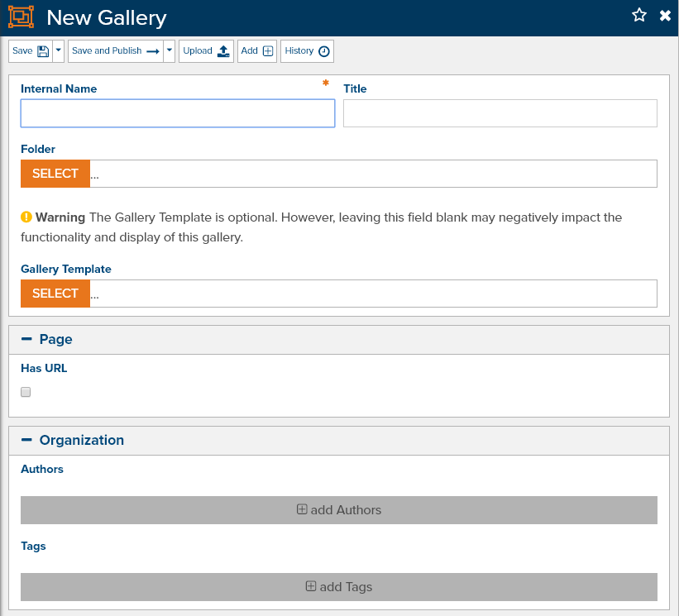Collapse the Organization section
The width and height of the screenshot is (679, 616).
pyautogui.click(x=26, y=440)
